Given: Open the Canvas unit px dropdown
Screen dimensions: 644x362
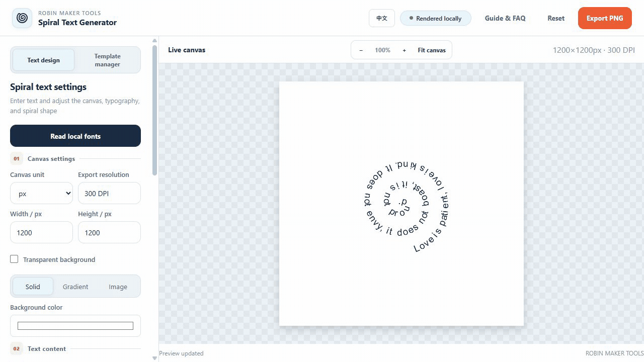Looking at the screenshot, I should click(41, 193).
